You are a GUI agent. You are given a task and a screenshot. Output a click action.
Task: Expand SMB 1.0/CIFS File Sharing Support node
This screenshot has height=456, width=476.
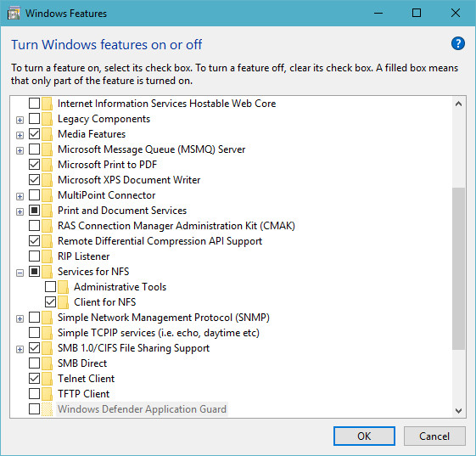pyautogui.click(x=20, y=349)
